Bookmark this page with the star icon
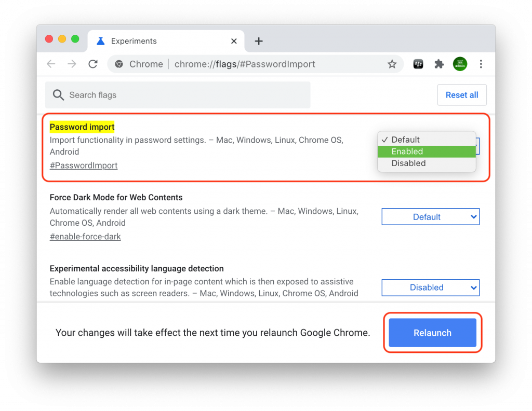This screenshot has width=532, height=411. point(392,64)
